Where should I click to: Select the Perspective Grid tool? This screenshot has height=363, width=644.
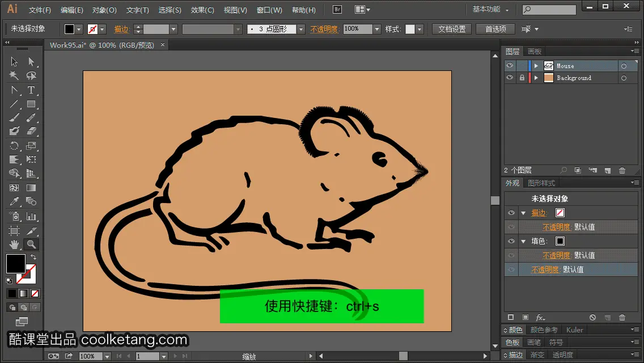[x=31, y=173]
